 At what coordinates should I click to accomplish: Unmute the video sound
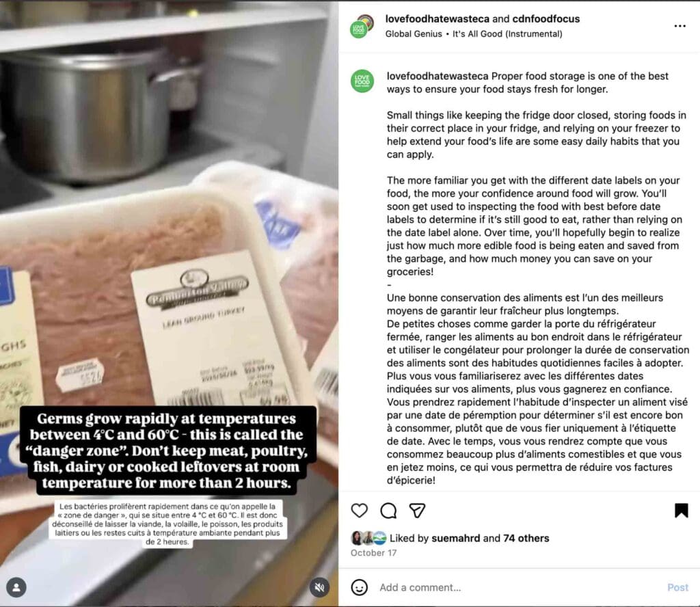point(320,587)
